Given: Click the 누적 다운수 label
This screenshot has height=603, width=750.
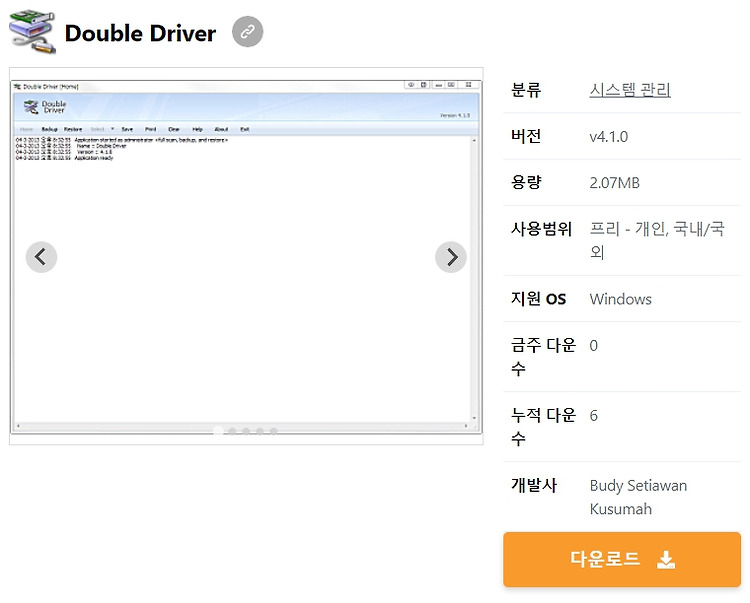Looking at the screenshot, I should [543, 426].
